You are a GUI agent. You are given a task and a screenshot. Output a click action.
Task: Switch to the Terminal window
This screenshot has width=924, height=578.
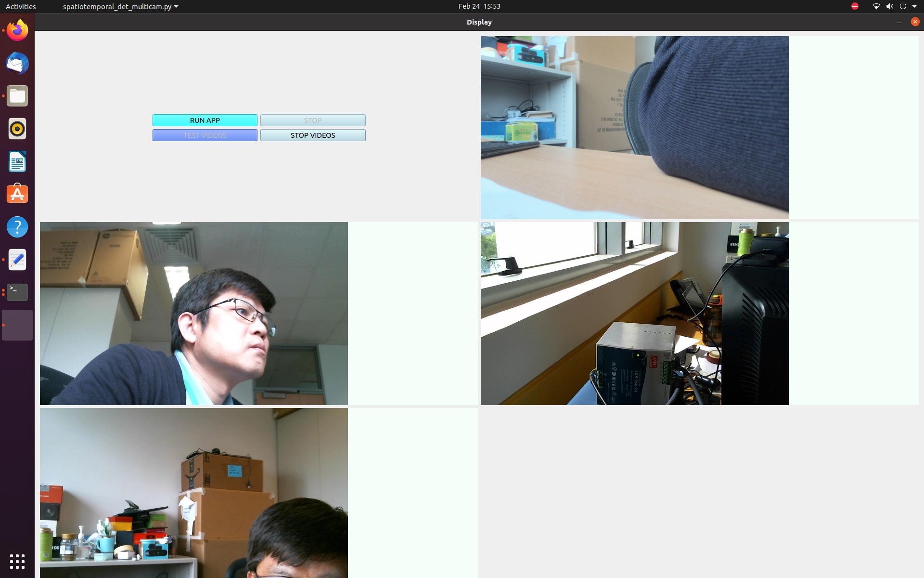click(17, 292)
